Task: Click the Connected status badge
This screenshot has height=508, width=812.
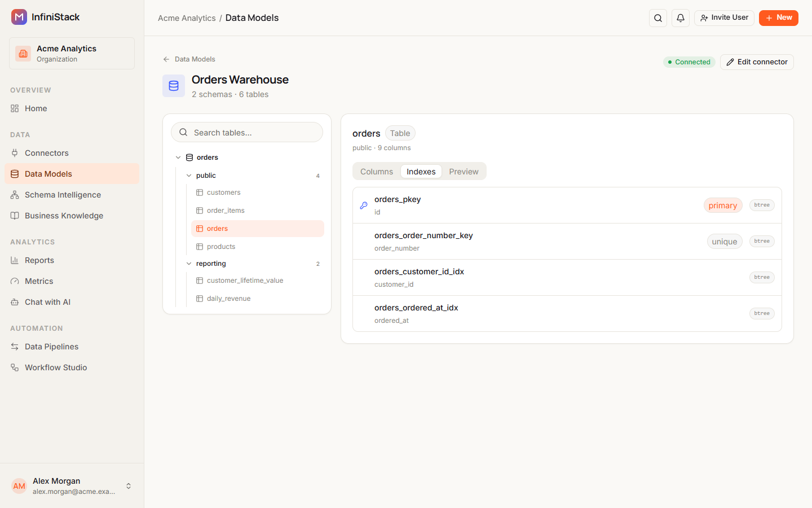Action: [x=689, y=62]
